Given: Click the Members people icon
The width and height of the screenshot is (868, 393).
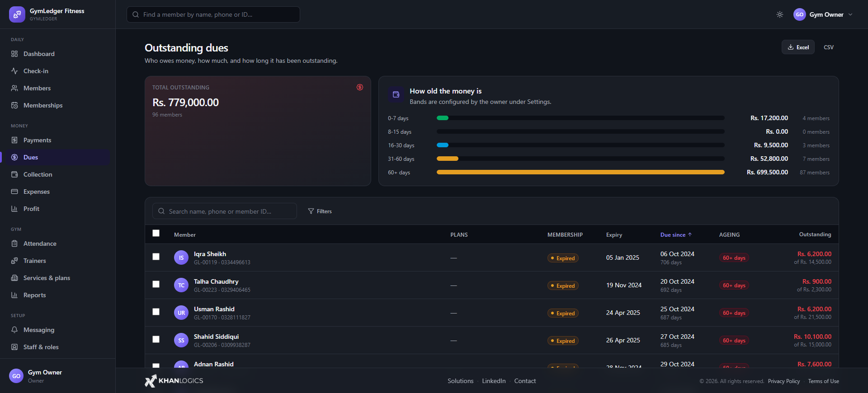Looking at the screenshot, I should (x=14, y=88).
